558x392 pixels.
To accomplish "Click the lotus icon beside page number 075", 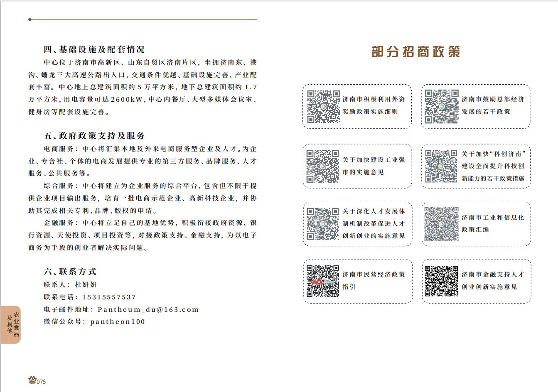I will pos(32,380).
